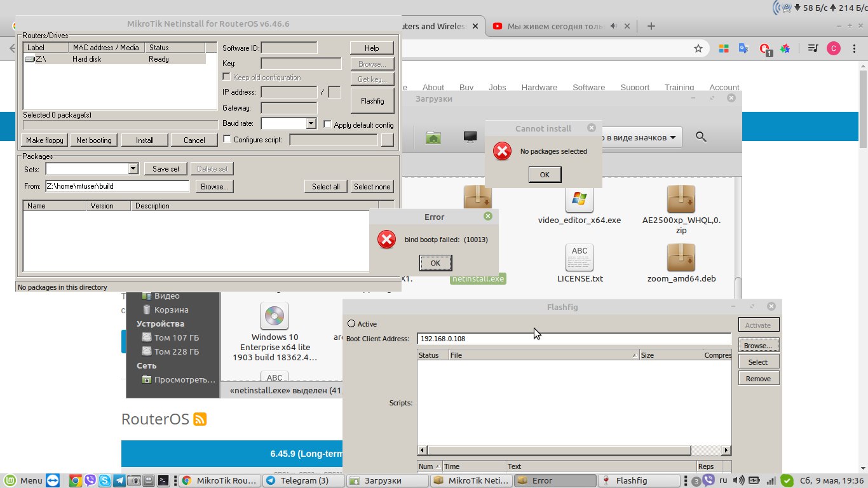Switch to Telegram (3) taskbar window
The image size is (868, 488).
pos(304,480)
